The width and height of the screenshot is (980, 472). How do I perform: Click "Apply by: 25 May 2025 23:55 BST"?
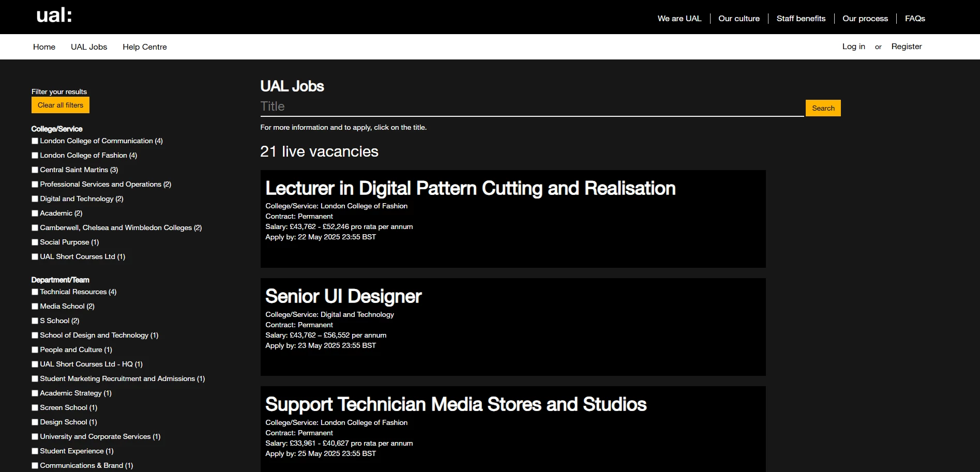(321, 453)
